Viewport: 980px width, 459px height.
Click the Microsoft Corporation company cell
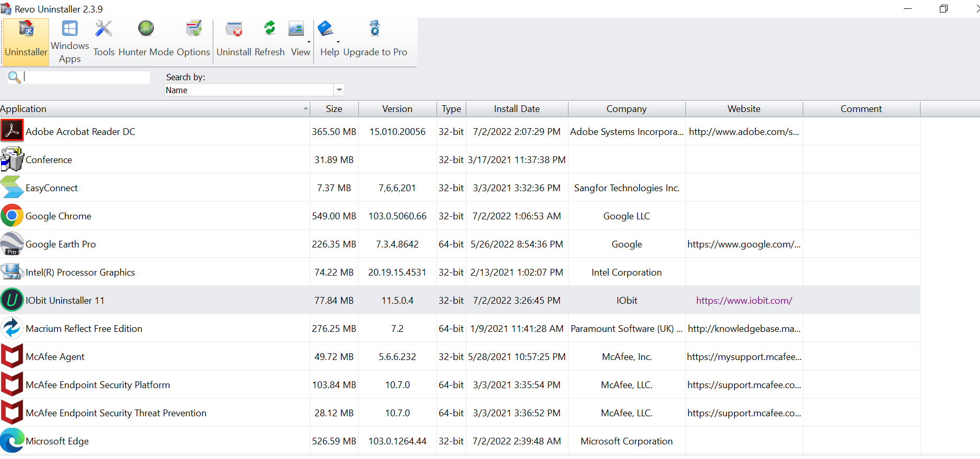click(627, 441)
